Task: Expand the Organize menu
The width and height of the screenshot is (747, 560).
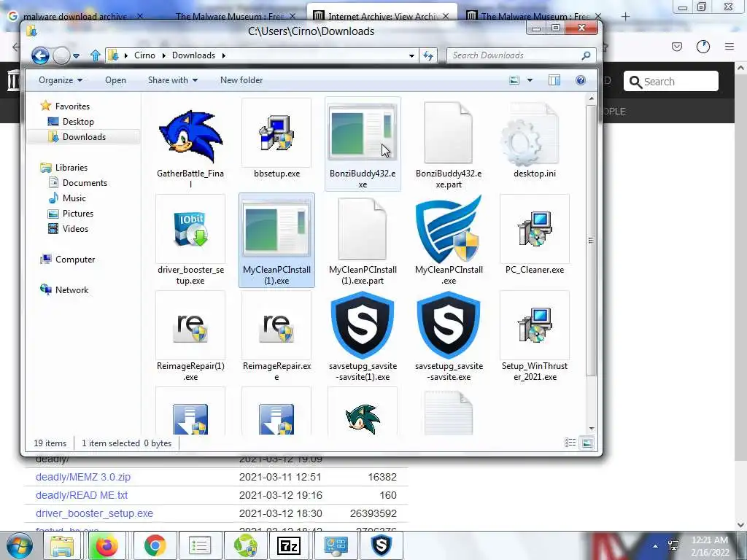Action: coord(61,80)
